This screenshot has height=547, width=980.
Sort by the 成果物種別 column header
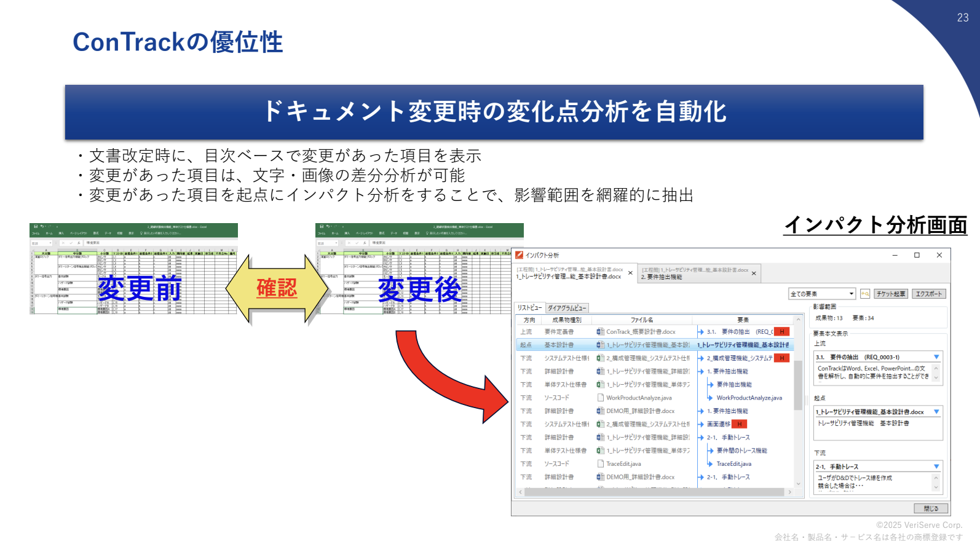[567, 320]
